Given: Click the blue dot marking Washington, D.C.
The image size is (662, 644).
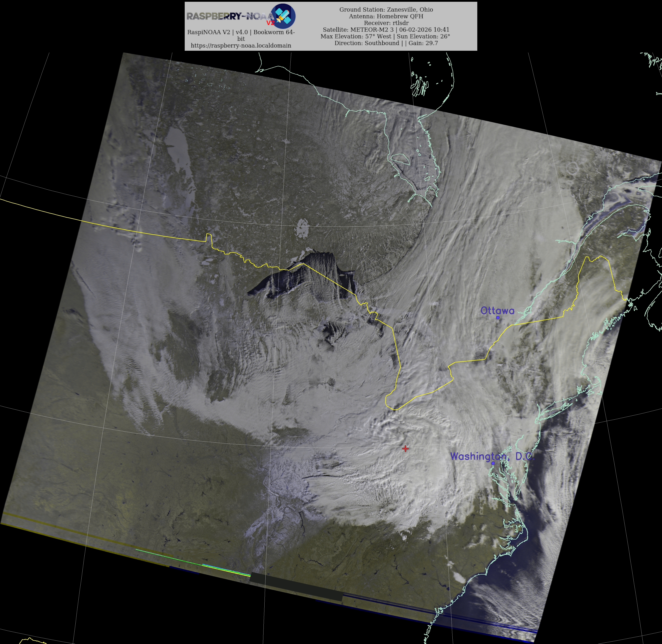Looking at the screenshot, I should (493, 463).
